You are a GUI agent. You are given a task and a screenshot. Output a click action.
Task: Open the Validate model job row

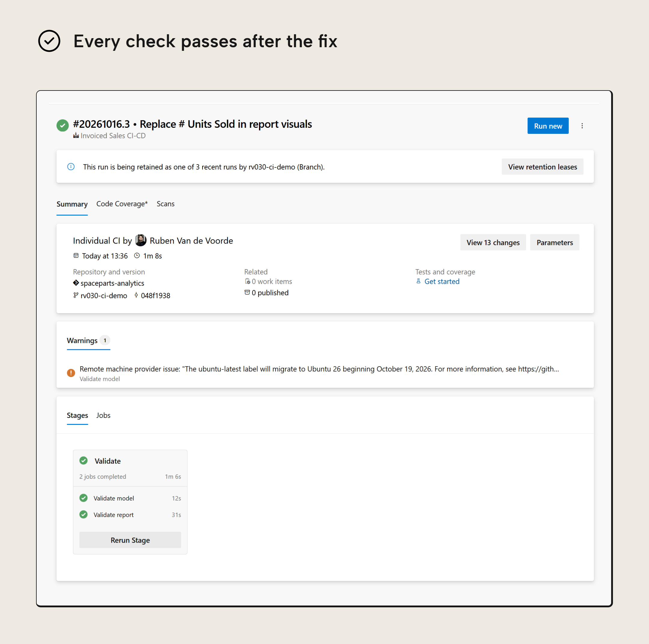click(130, 498)
